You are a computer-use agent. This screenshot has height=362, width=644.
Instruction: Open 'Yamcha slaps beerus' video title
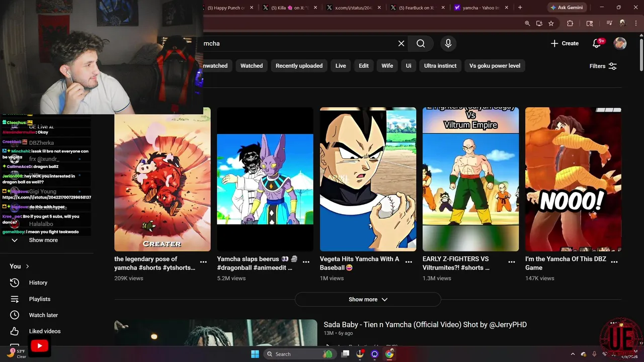[x=258, y=263]
